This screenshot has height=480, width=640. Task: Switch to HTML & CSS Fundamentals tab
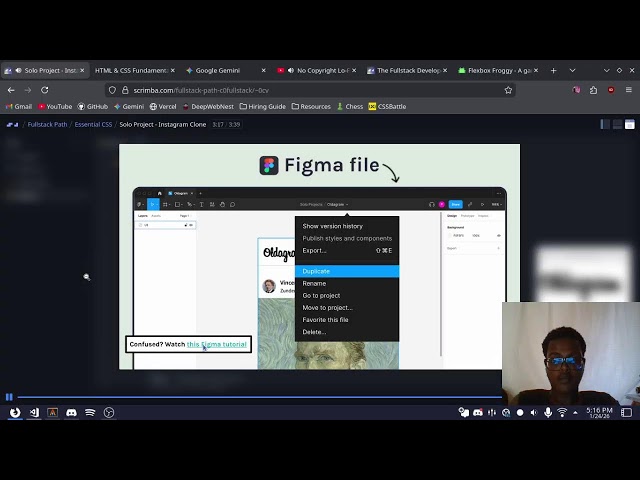pyautogui.click(x=131, y=71)
